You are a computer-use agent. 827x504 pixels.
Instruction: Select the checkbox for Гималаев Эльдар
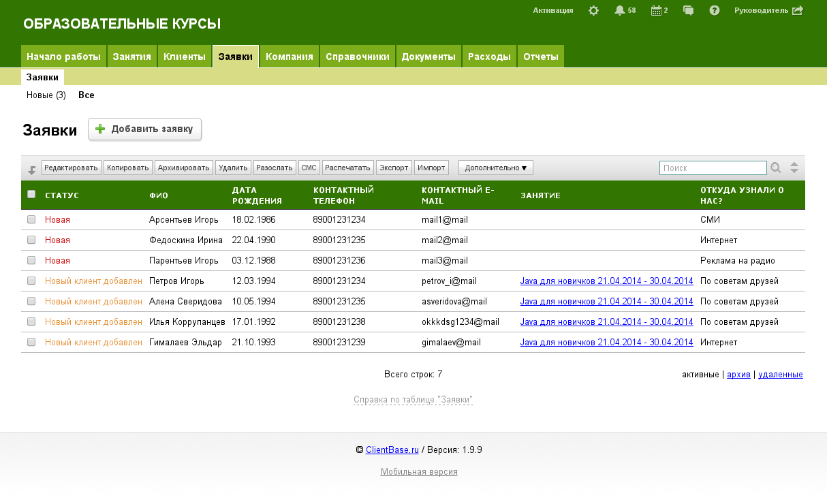pyautogui.click(x=31, y=343)
